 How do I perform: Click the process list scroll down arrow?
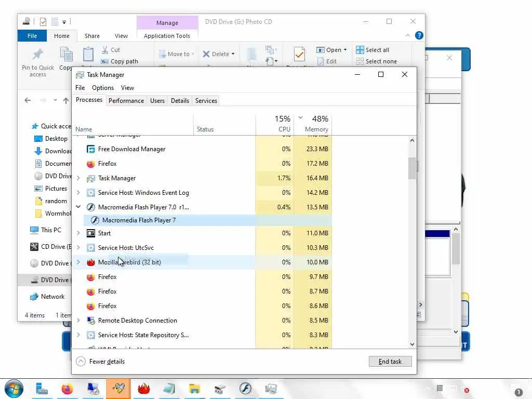412,344
